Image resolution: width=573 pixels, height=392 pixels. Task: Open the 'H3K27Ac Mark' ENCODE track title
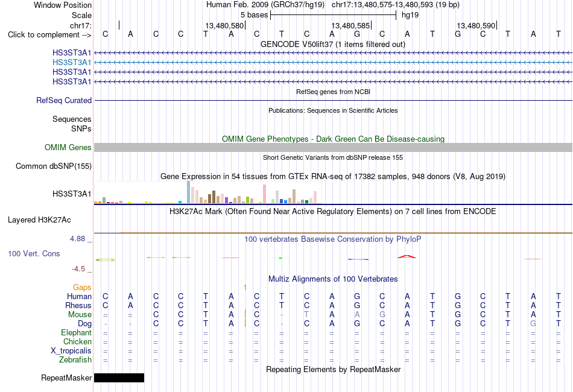tap(333, 212)
